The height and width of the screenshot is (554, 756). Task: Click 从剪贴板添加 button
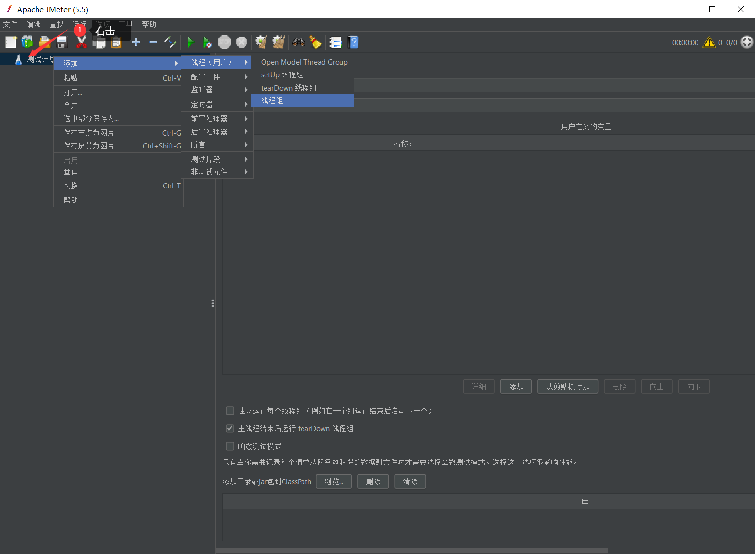[x=568, y=387]
